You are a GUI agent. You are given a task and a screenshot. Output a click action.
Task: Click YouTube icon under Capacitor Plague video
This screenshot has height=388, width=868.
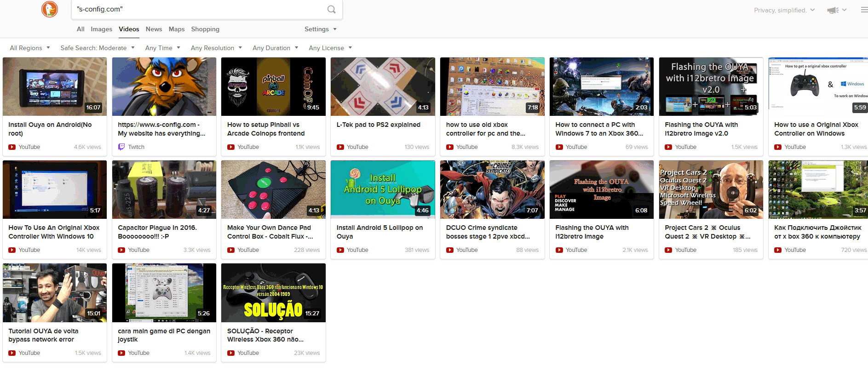coord(121,250)
